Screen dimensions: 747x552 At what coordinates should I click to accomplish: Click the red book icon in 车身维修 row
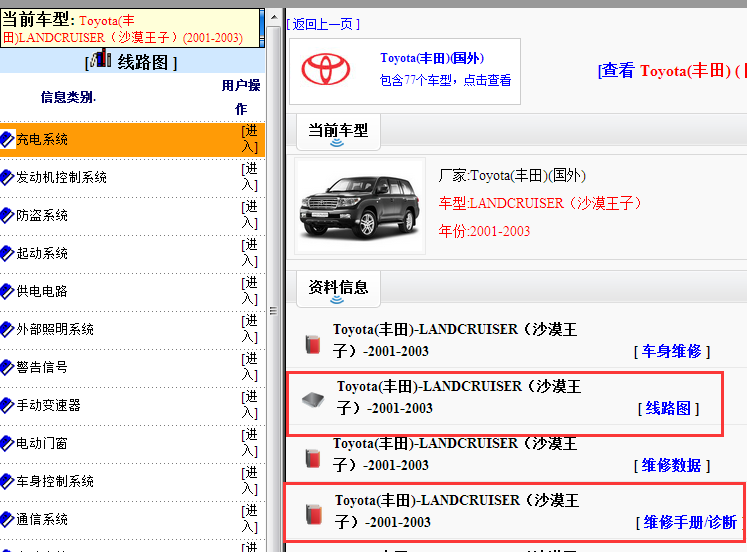[x=313, y=344]
